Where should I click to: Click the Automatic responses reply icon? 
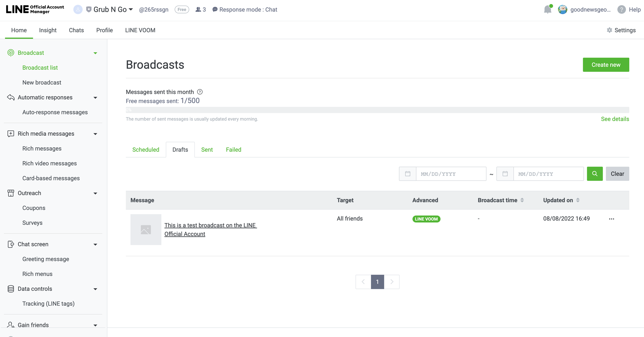pyautogui.click(x=11, y=97)
